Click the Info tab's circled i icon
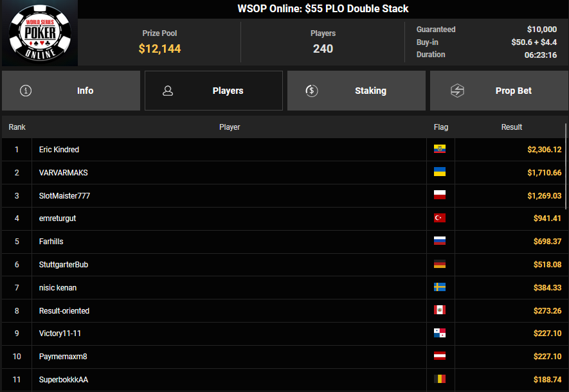 point(26,91)
